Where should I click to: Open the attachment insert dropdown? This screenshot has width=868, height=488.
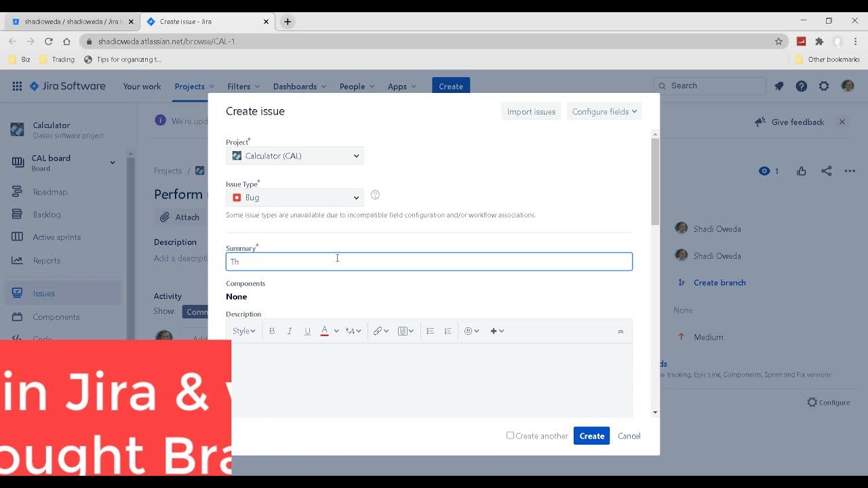(406, 331)
